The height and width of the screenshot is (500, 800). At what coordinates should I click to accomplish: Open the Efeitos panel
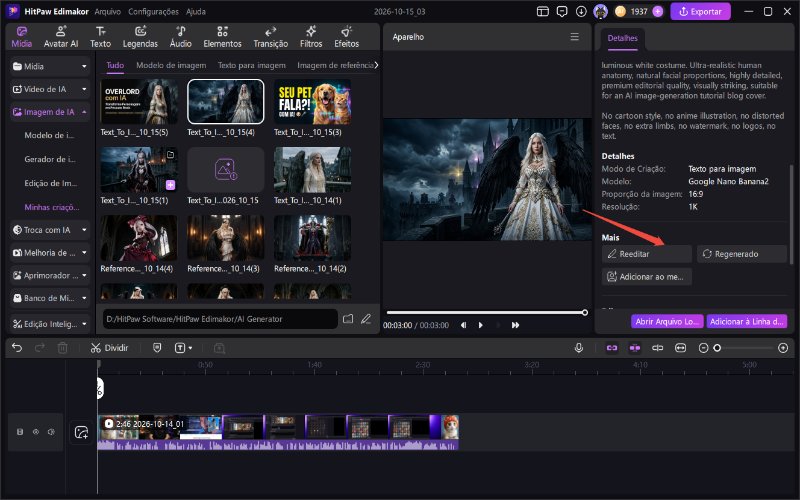click(346, 37)
